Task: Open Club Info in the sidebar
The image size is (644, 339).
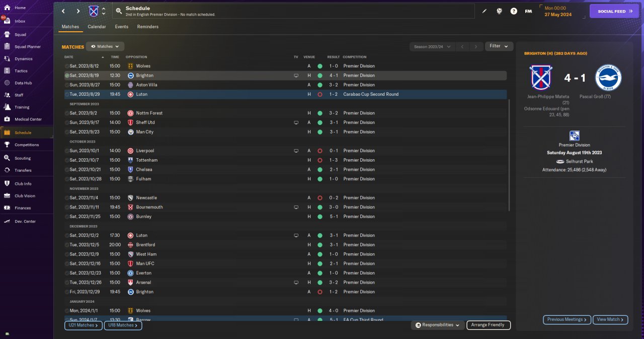Action: [23, 184]
